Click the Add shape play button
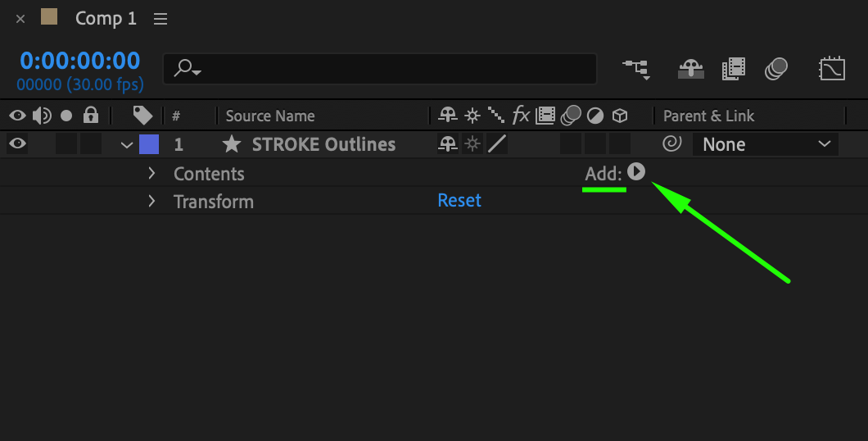Viewport: 868px width, 441px height. pyautogui.click(x=636, y=171)
